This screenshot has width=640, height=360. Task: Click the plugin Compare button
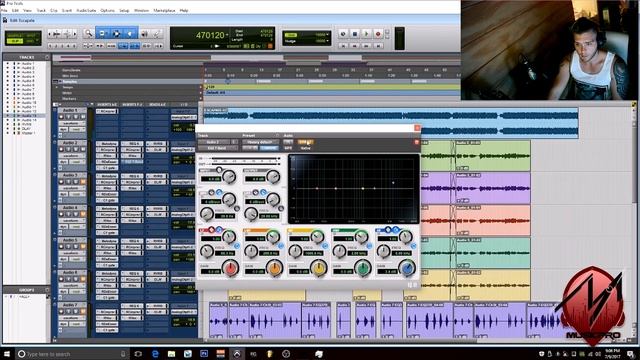click(269, 148)
